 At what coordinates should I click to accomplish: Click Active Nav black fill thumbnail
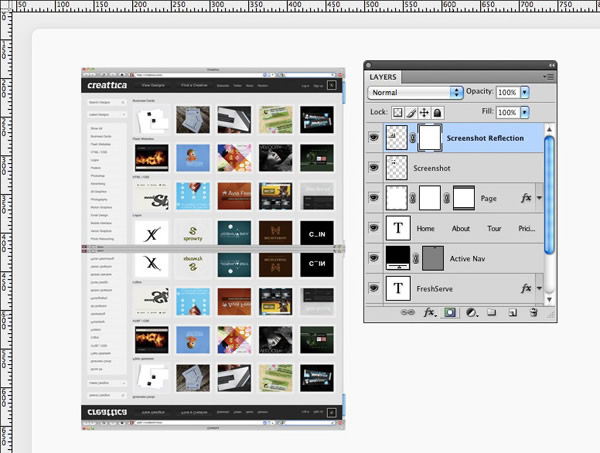coord(398,258)
